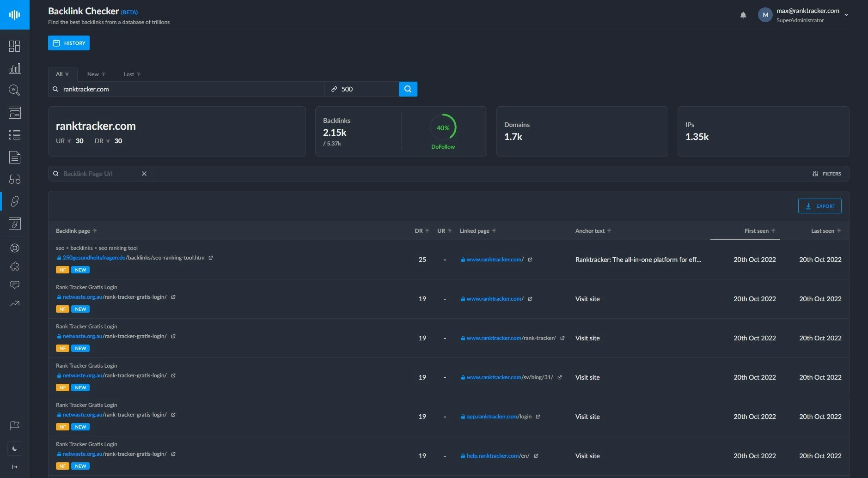The image size is (868, 478).
Task: Open the puzzle piece extensions icon
Action: [15, 266]
